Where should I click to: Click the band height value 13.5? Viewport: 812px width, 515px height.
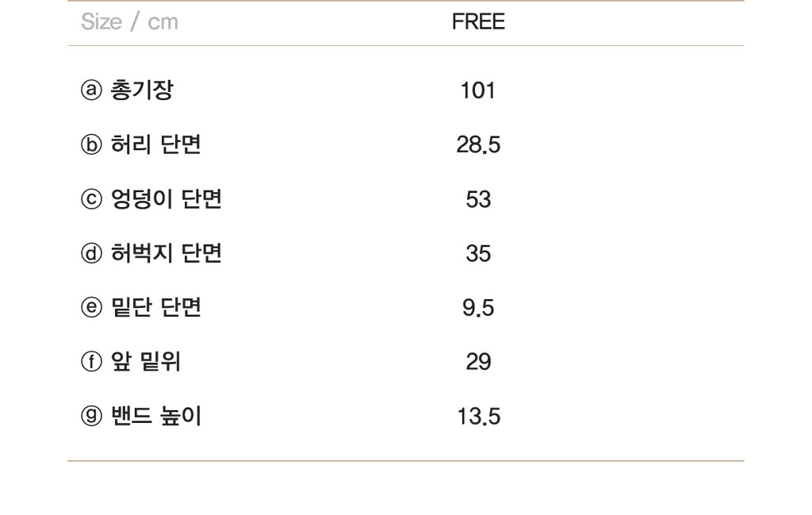[478, 417]
